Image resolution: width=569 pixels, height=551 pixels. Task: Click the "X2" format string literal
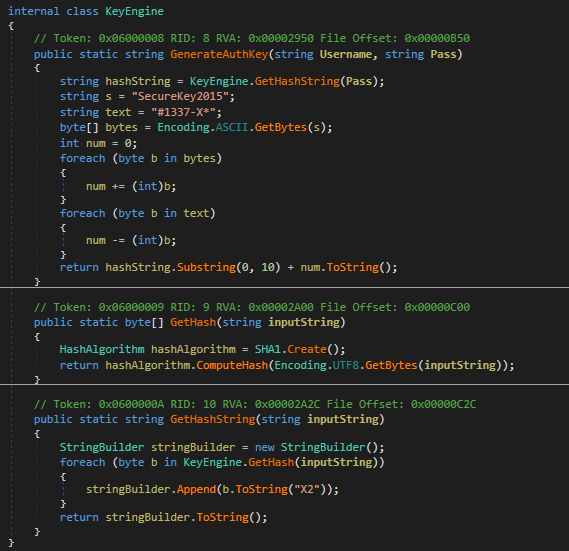pyautogui.click(x=307, y=489)
